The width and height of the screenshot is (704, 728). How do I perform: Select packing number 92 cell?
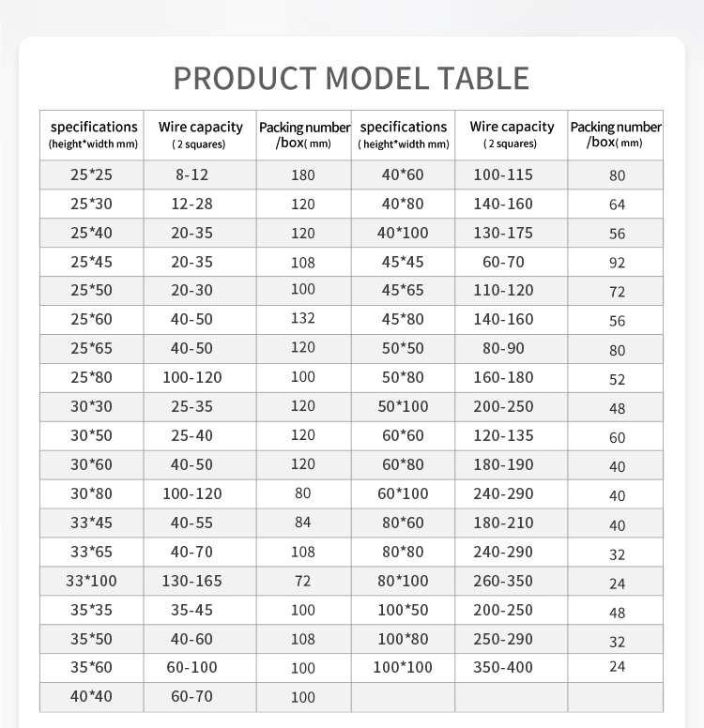616,263
